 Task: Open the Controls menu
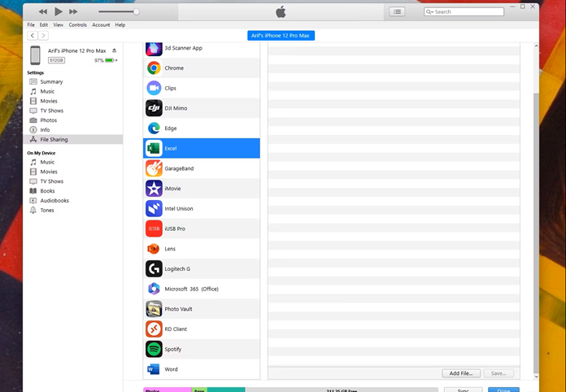click(x=77, y=25)
